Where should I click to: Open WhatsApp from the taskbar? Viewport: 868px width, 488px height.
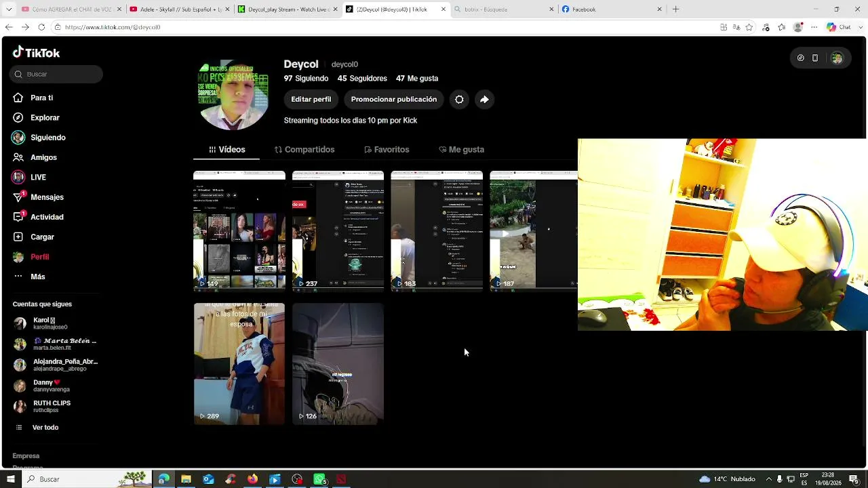tap(319, 479)
